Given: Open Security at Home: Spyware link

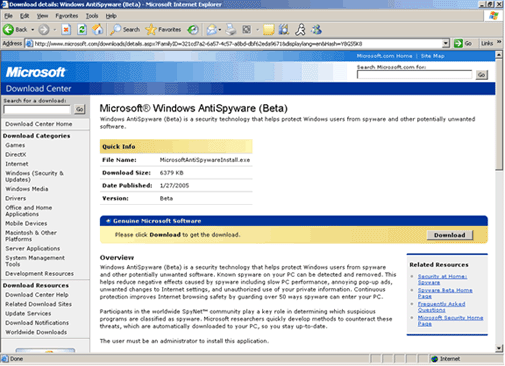Looking at the screenshot, I should tap(442, 279).
